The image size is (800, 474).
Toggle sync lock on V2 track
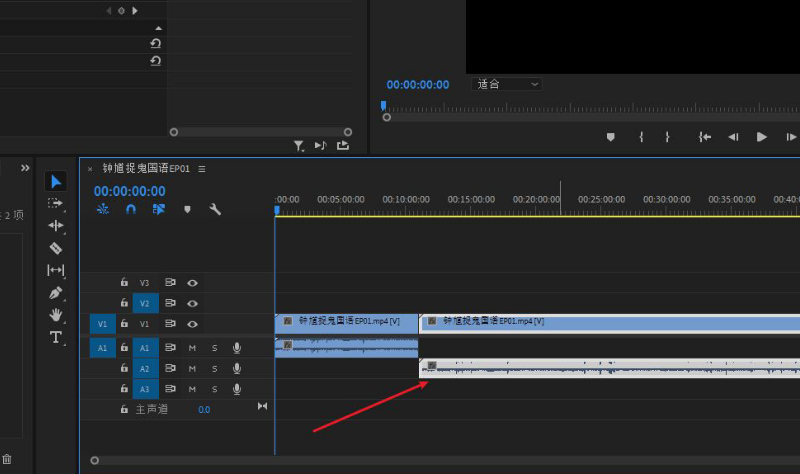pyautogui.click(x=170, y=303)
